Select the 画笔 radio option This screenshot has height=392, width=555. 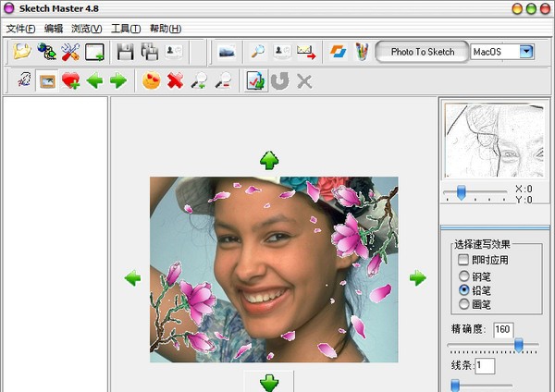coord(464,304)
